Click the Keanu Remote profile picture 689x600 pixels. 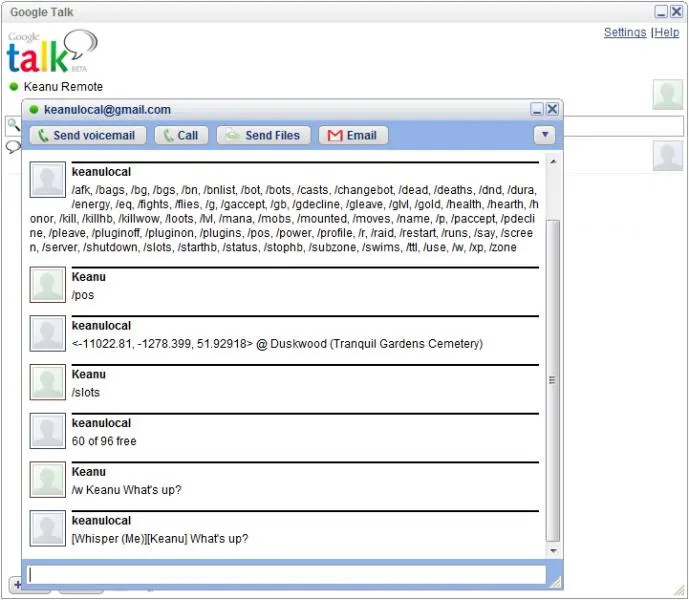[667, 94]
